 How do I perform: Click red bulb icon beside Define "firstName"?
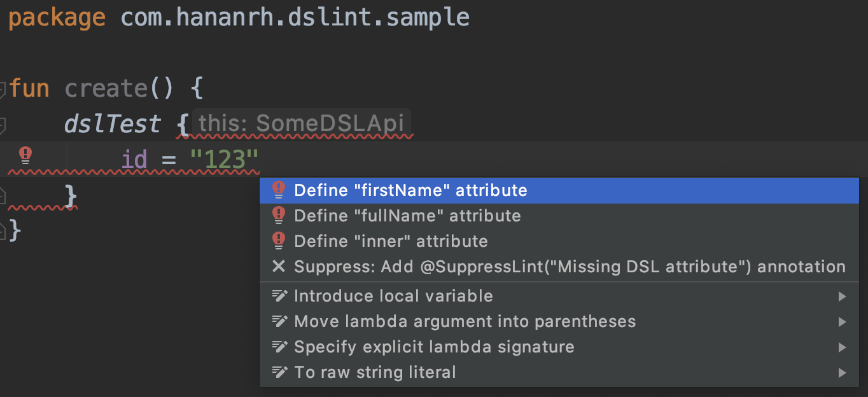point(278,190)
